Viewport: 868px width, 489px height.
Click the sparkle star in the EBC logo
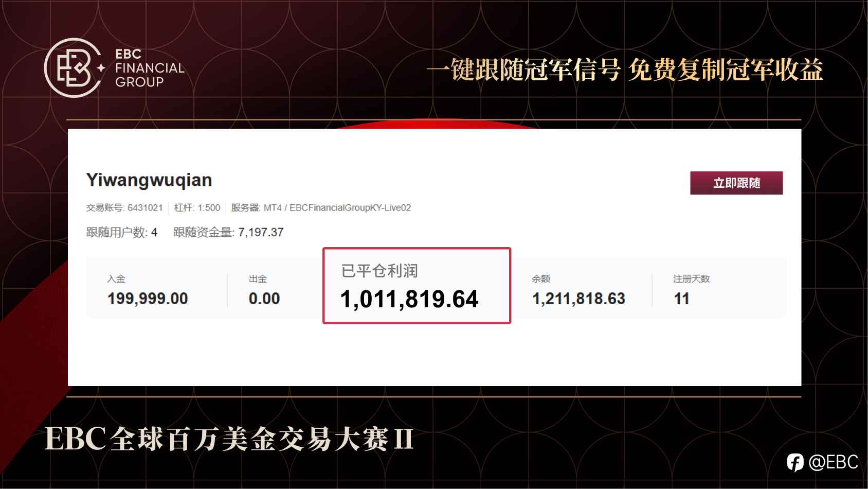pos(101,67)
